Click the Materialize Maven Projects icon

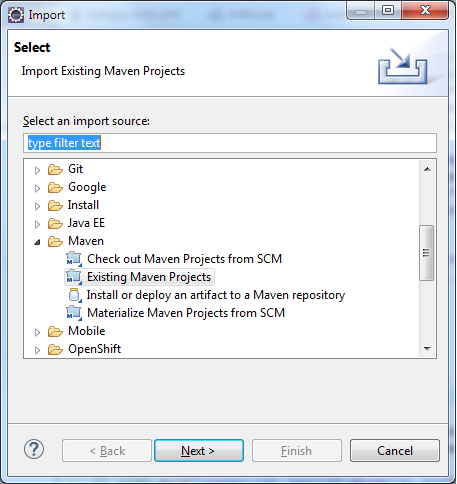74,313
